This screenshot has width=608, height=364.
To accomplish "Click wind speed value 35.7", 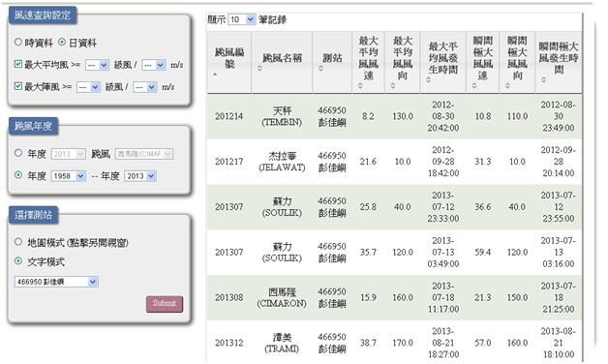I will [x=368, y=253].
